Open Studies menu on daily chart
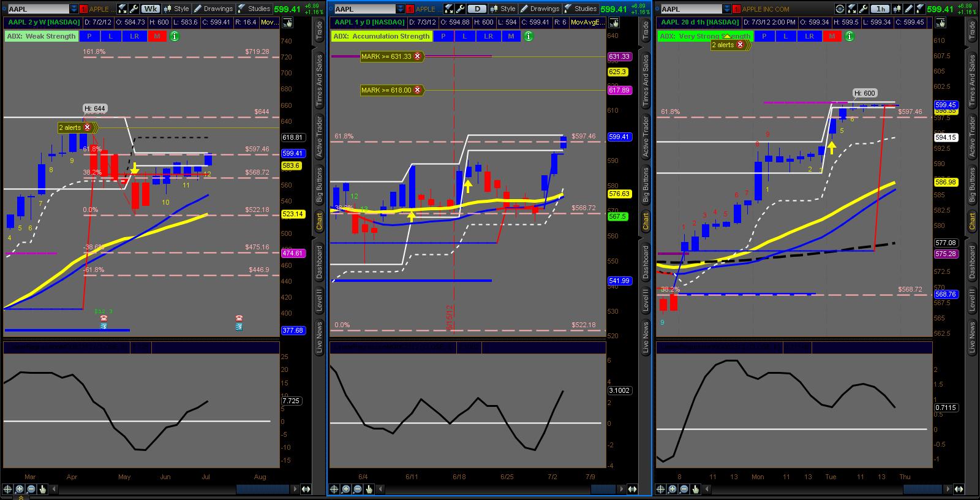This screenshot has width=980, height=500. (581, 9)
